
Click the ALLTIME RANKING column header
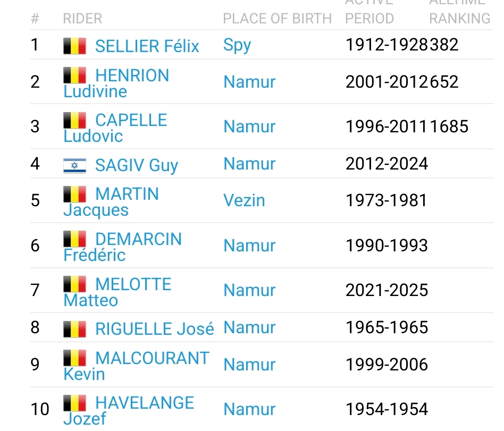tap(460, 18)
